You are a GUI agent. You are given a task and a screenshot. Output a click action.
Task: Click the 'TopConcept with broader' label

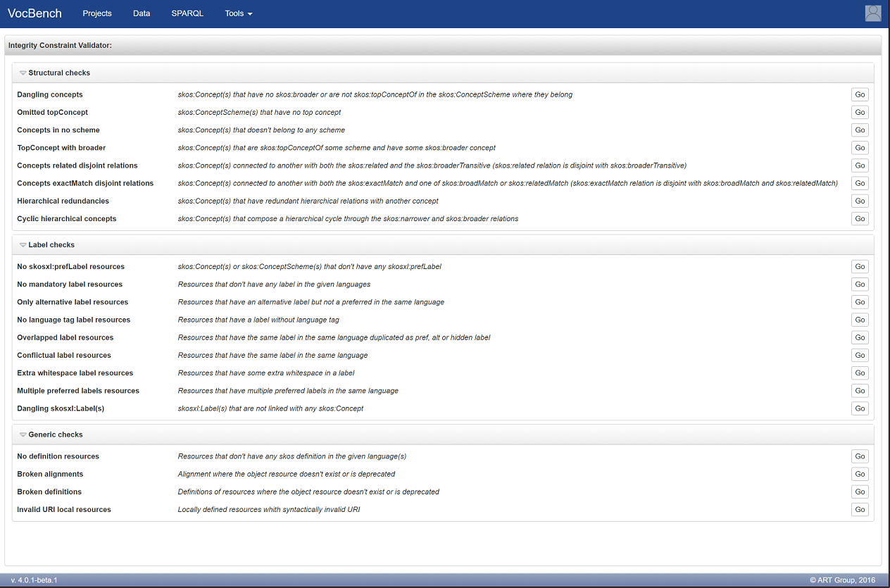coord(61,148)
